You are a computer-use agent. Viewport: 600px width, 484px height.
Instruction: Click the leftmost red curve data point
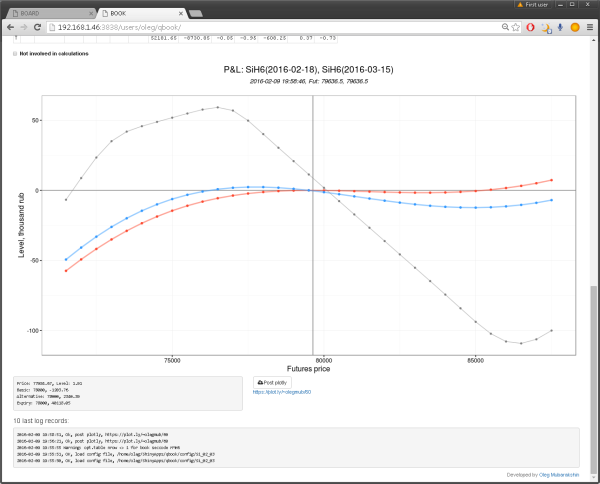point(66,271)
